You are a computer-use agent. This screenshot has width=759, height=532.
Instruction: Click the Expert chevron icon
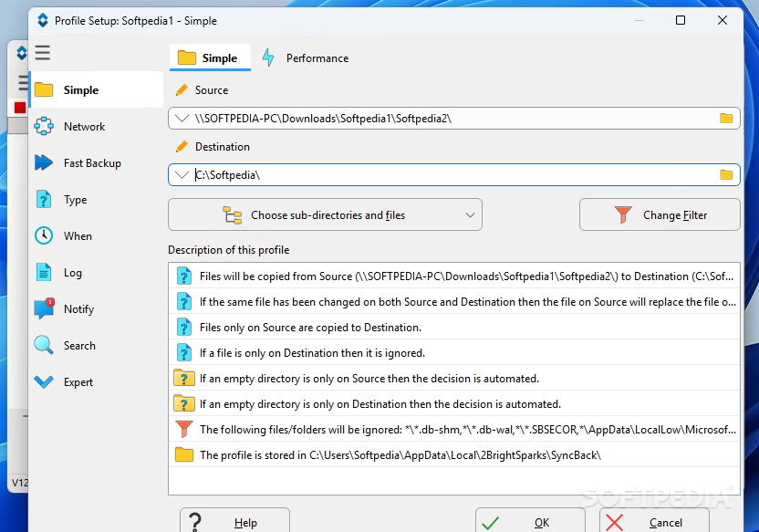pos(44,382)
